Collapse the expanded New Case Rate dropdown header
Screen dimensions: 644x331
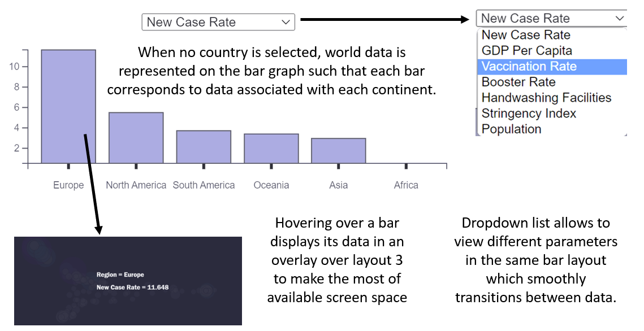(x=551, y=19)
